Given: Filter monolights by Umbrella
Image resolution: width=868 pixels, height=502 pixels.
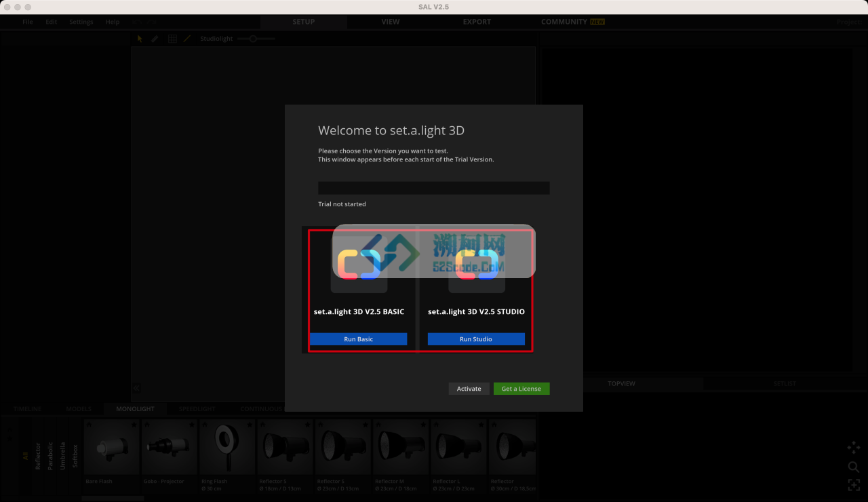Looking at the screenshot, I should [63, 457].
